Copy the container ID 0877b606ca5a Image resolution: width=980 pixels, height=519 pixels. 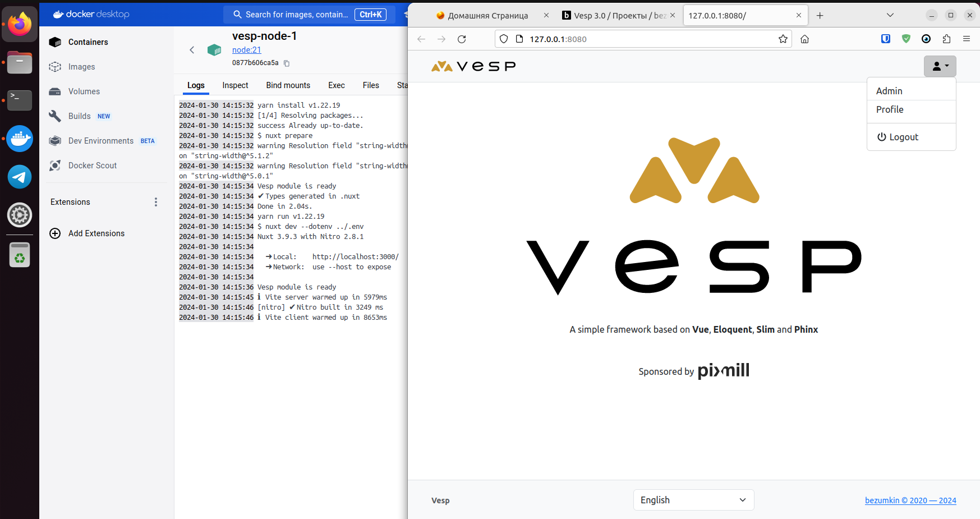pyautogui.click(x=287, y=63)
